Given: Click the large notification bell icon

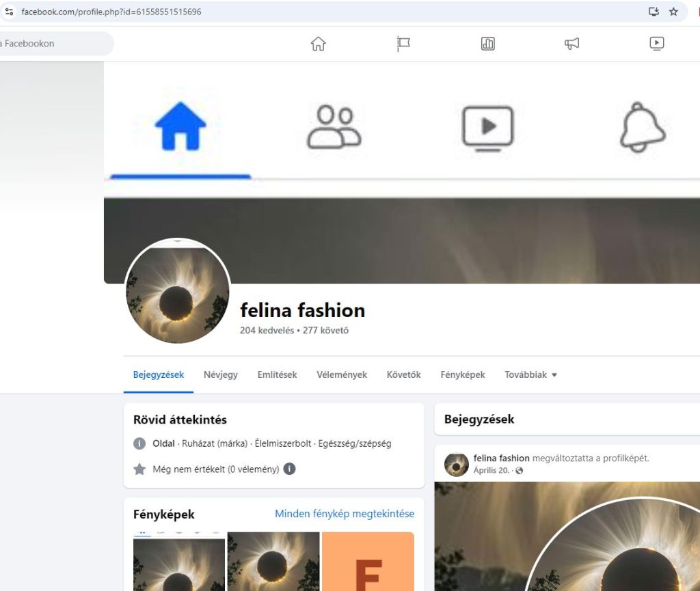Looking at the screenshot, I should click(x=642, y=128).
